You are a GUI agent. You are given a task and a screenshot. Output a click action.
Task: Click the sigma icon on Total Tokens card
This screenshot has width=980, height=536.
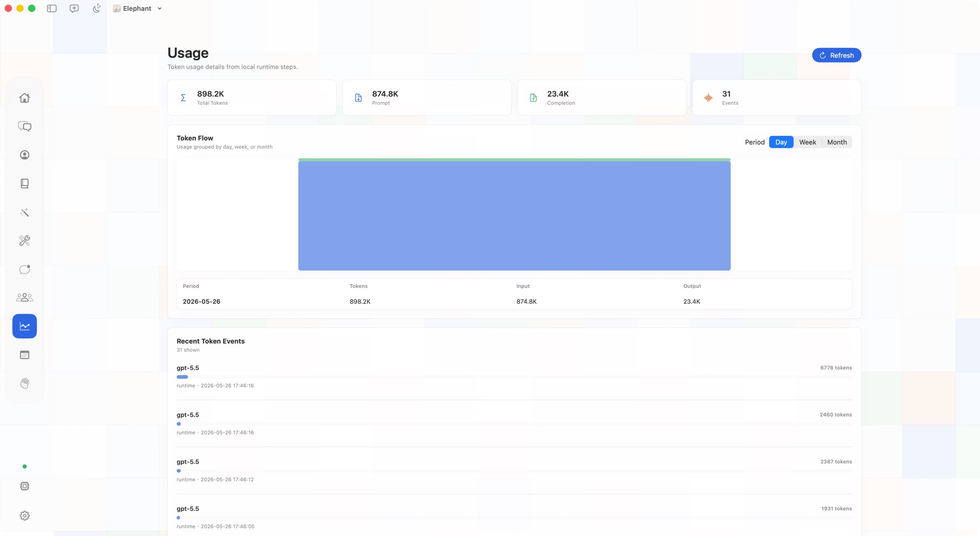click(183, 98)
